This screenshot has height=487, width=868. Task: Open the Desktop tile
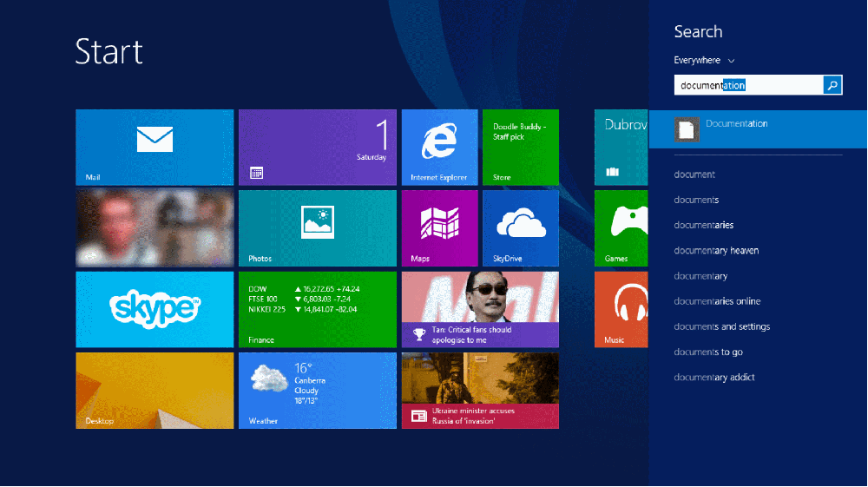155,391
